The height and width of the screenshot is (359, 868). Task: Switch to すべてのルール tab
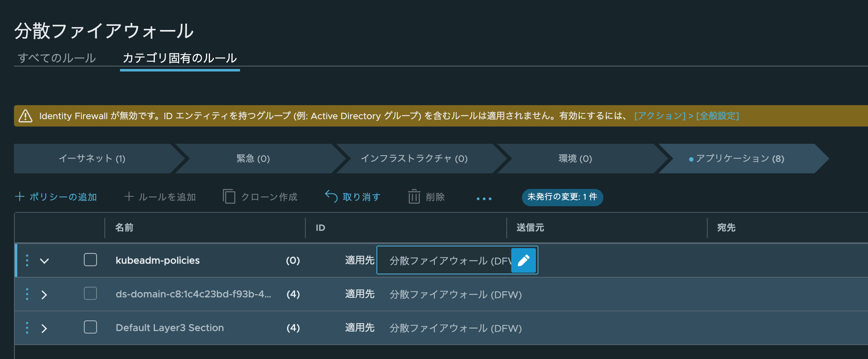57,58
